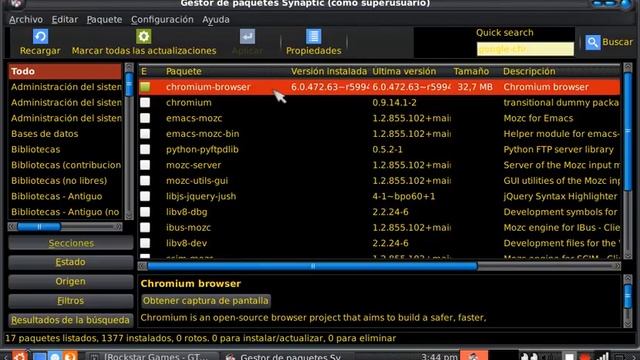640x360 pixels.
Task: Click the package list scroll-up arrow
Action: pos(628,68)
